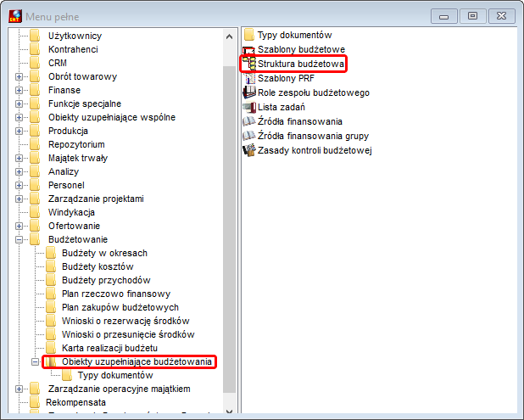The image size is (524, 420).
Task: Open Role zespołu budżetowego icon
Action: (x=249, y=92)
